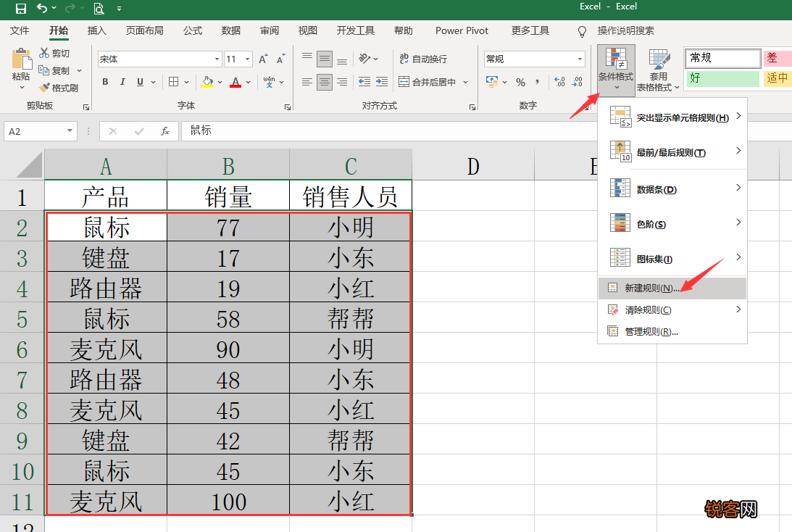The width and height of the screenshot is (792, 532).
Task: Toggle Italic formatting
Action: click(122, 82)
